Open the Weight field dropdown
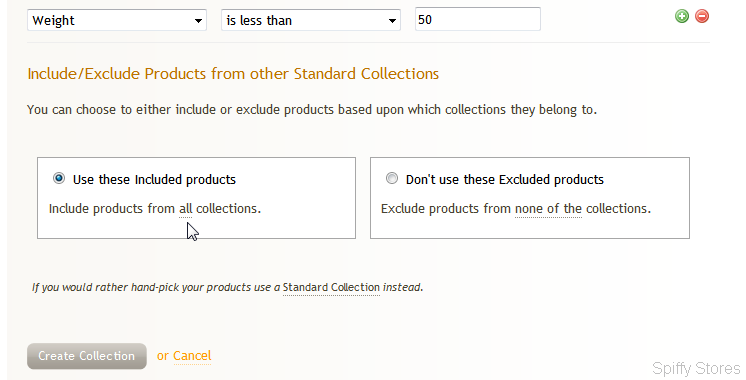Screen dimensions: 746x380 pyautogui.click(x=117, y=20)
